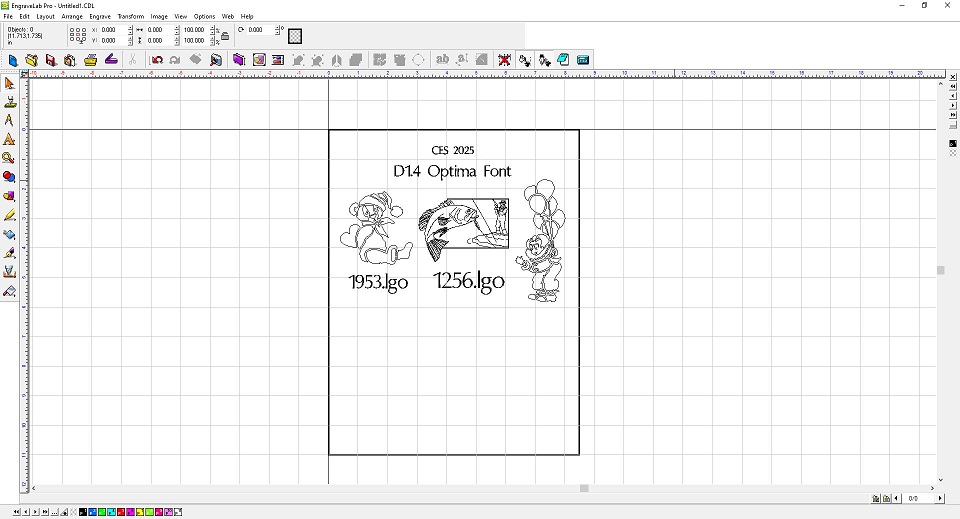
Task: Select the measure ruler tool at toolbox bottom
Action: pyautogui.click(x=9, y=291)
